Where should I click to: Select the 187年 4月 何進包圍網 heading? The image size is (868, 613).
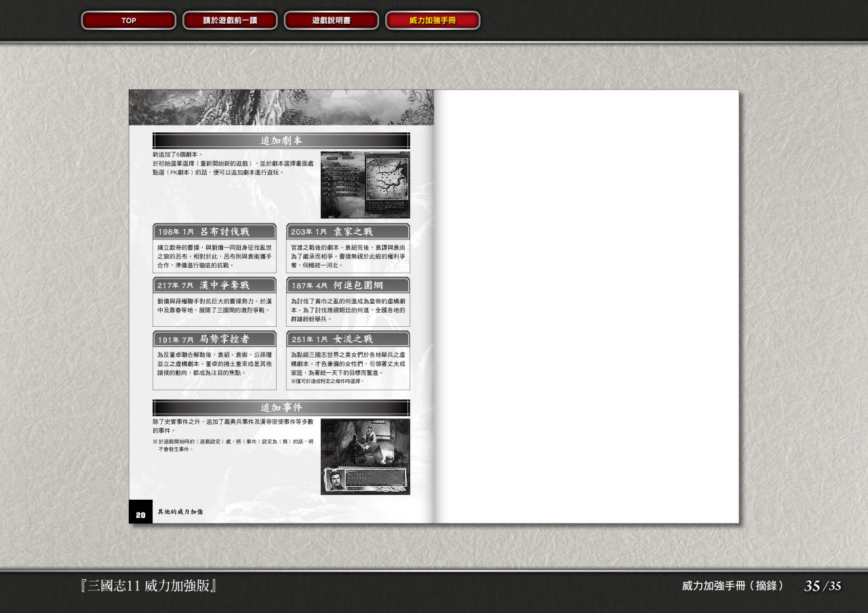point(348,285)
